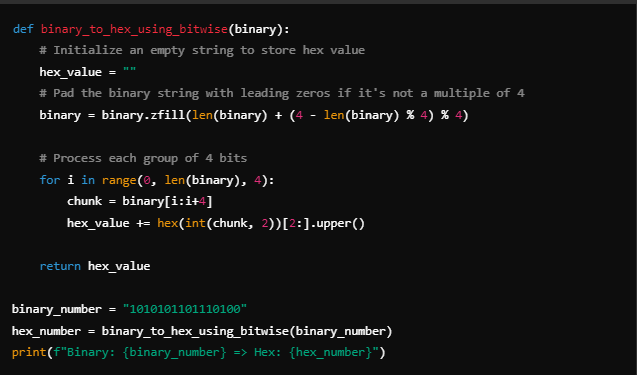This screenshot has width=637, height=375.
Task: Click the comment Process each group of 4 bits
Action: [143, 158]
